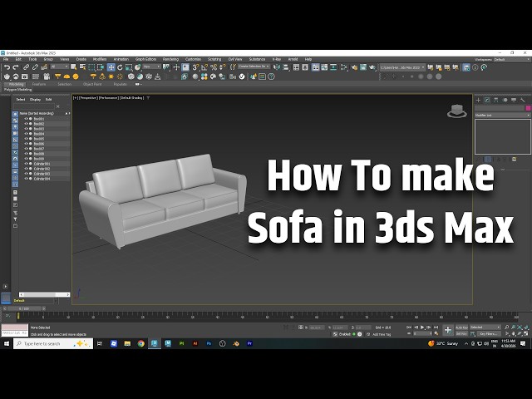The height and width of the screenshot is (399, 532).
Task: Open the Display menu in Scene Explorer
Action: 35,100
